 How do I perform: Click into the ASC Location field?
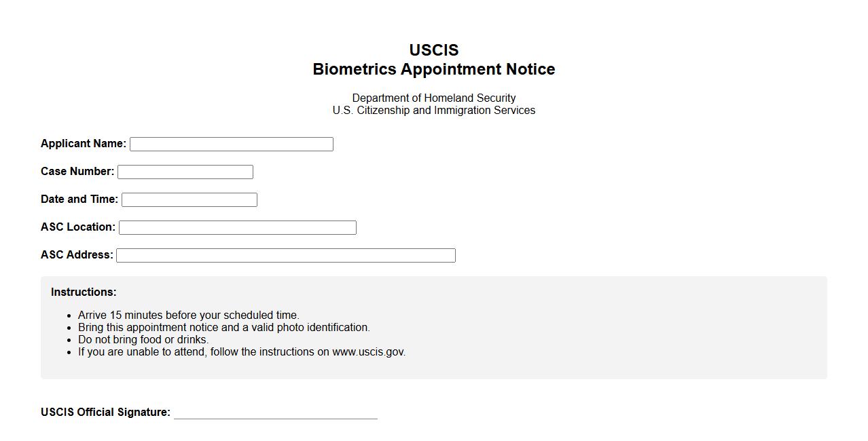pos(237,227)
